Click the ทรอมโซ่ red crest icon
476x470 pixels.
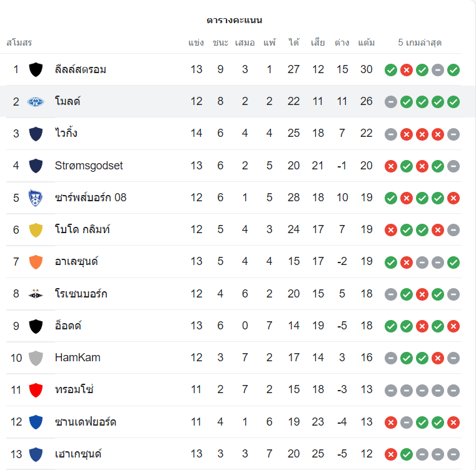coord(36,389)
